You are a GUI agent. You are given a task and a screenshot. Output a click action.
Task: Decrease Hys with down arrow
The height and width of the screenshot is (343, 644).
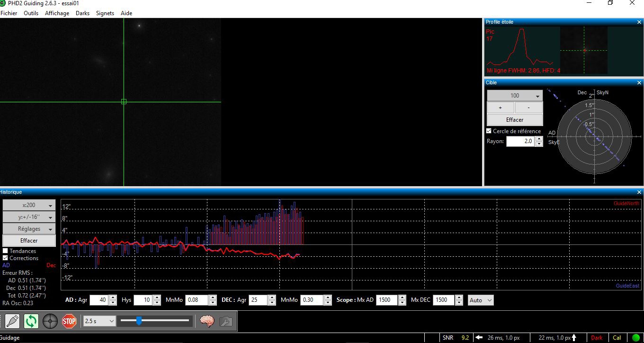pos(157,303)
